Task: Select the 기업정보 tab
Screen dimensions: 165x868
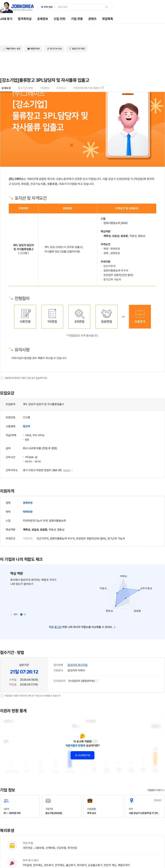Action: (45, 88)
